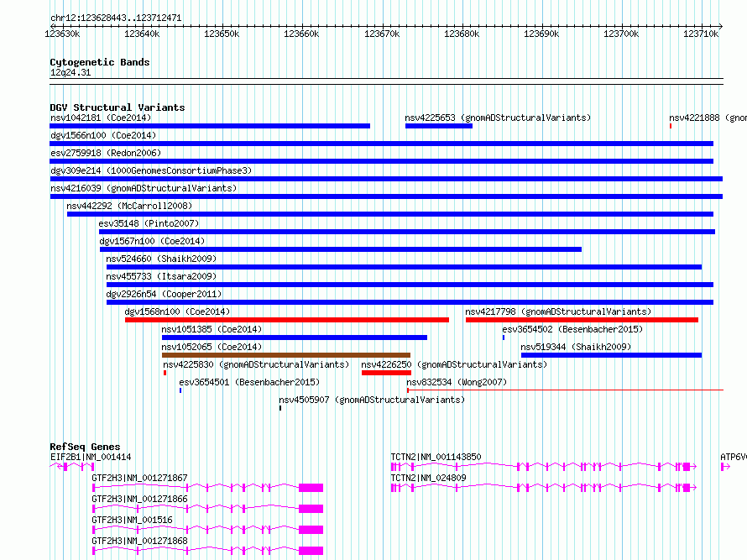Click the nsv519344 (Shaikh2009) blue bar
747x560 pixels.
(611, 355)
